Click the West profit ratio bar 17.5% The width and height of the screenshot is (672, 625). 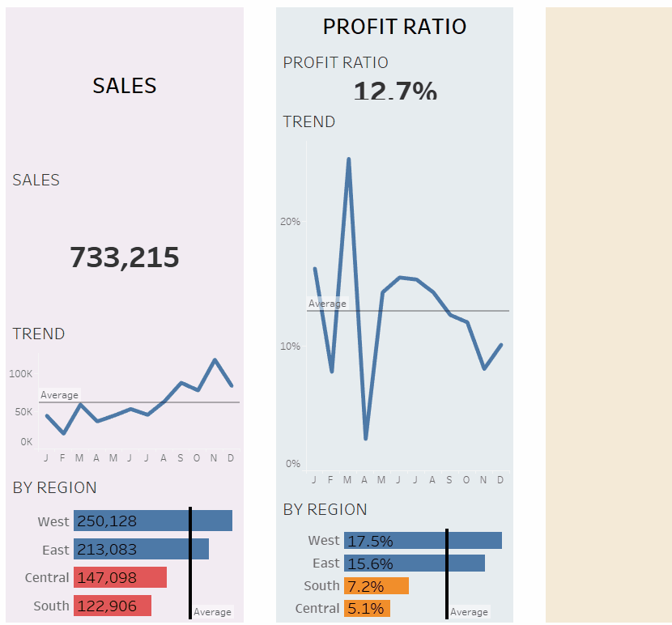click(x=423, y=541)
